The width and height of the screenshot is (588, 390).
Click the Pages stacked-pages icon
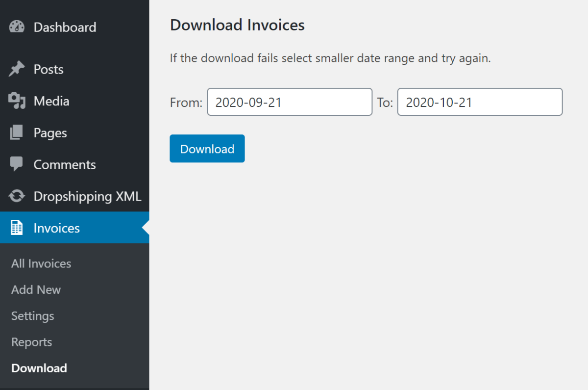(17, 132)
